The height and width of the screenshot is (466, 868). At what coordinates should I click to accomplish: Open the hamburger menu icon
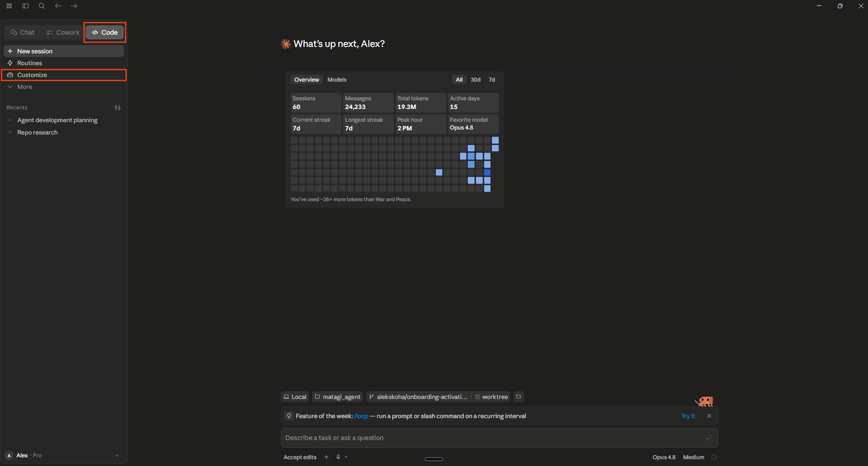[9, 6]
